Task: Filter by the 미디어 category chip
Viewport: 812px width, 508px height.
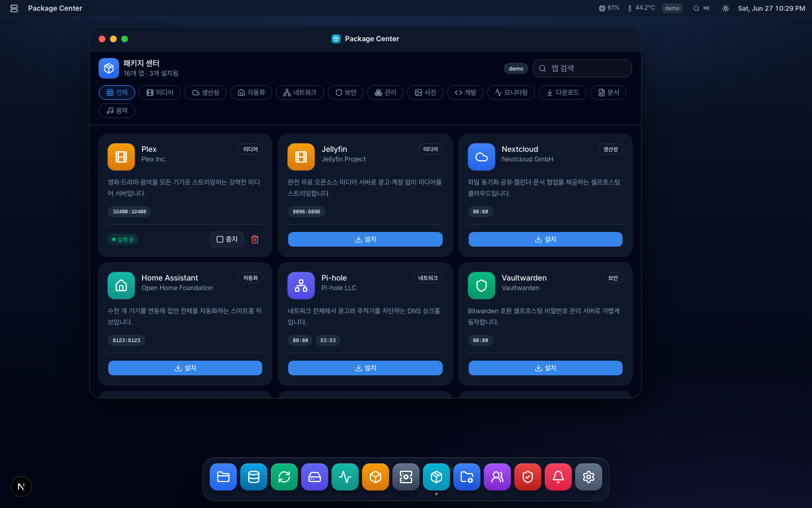Action: coord(160,93)
